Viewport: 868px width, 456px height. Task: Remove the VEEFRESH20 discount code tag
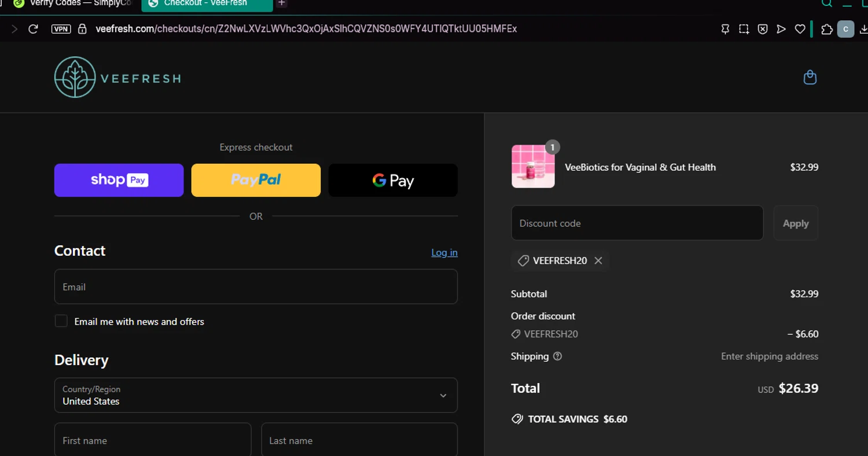598,261
